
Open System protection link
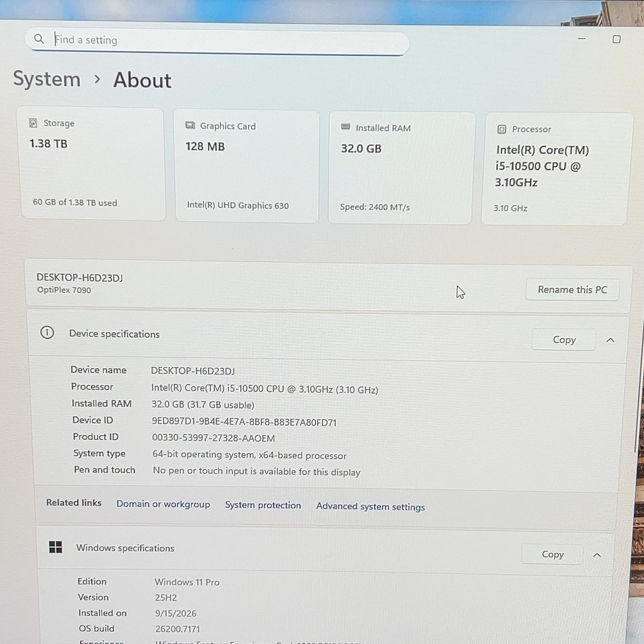(263, 505)
